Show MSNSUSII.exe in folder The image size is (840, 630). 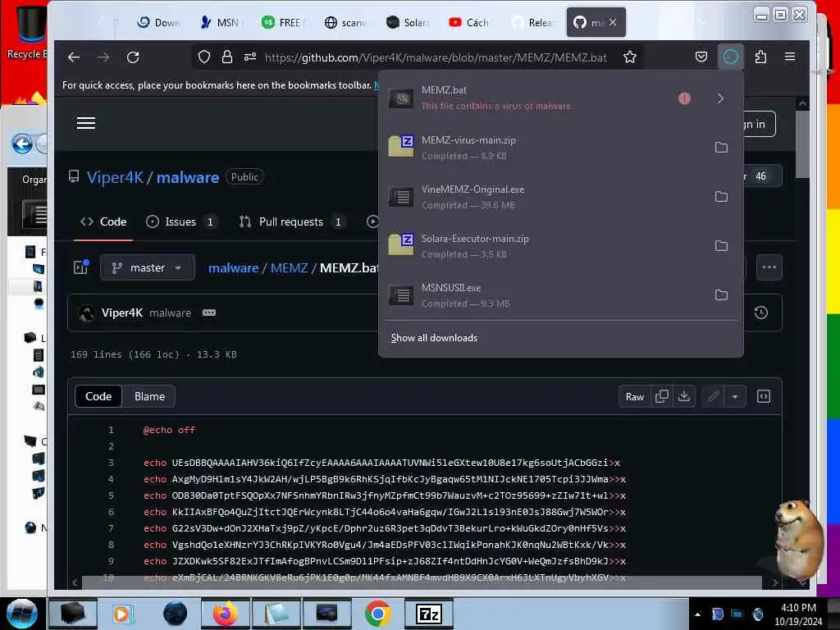click(x=721, y=295)
